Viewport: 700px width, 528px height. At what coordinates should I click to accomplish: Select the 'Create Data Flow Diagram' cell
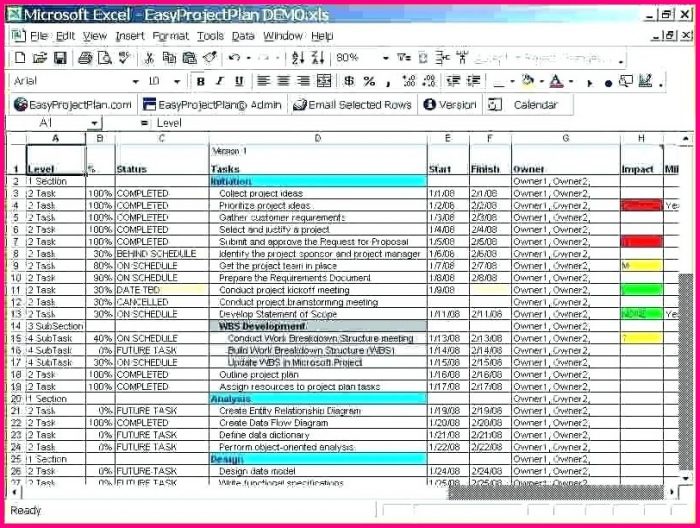coord(318,423)
